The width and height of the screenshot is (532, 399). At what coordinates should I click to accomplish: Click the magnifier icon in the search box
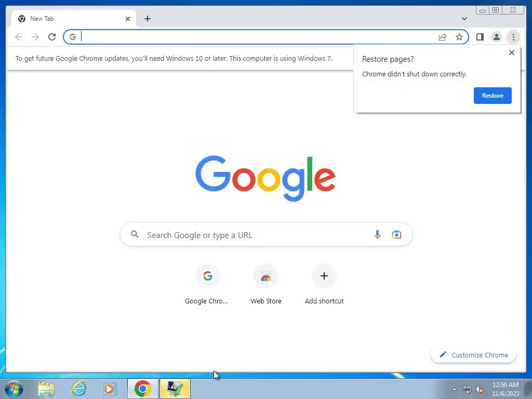(135, 234)
